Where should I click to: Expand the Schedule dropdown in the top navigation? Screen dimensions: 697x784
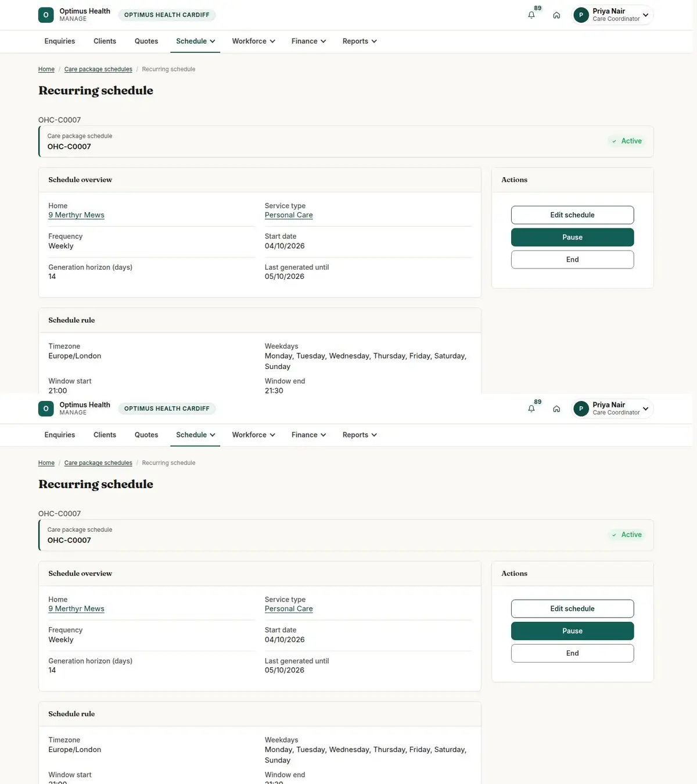coord(195,41)
